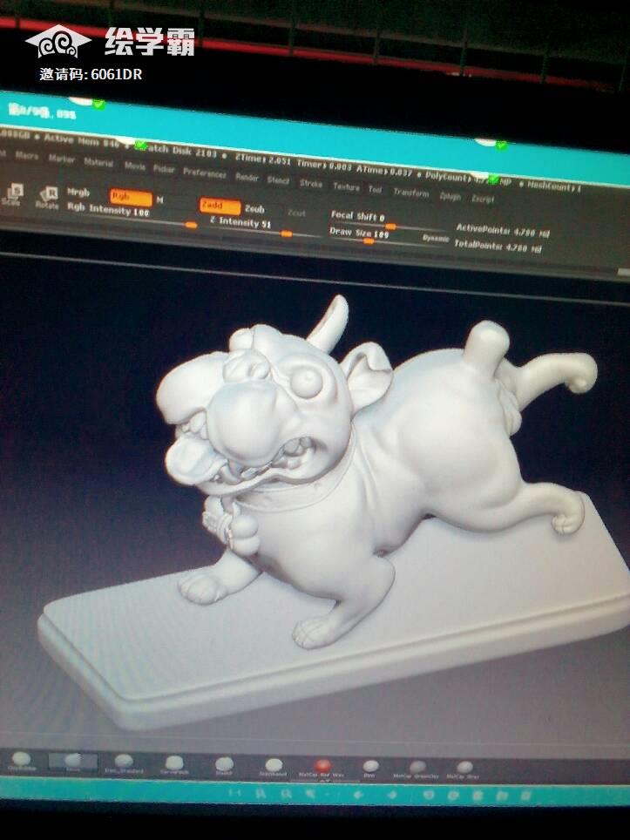Screen dimensions: 630x840
Task: Toggle Dynamic draw size
Action: coord(436,239)
